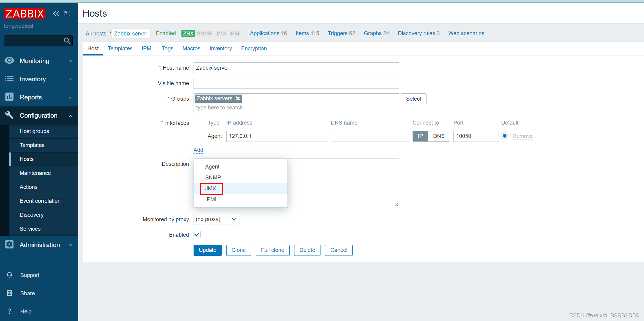Image resolution: width=644 pixels, height=321 pixels.
Task: Choose IP in Connect to
Action: point(420,136)
